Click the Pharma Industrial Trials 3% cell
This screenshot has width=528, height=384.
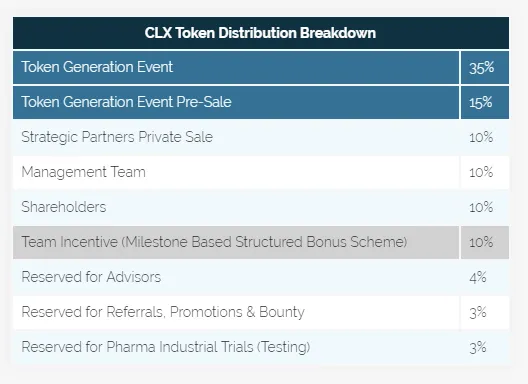[x=485, y=348]
